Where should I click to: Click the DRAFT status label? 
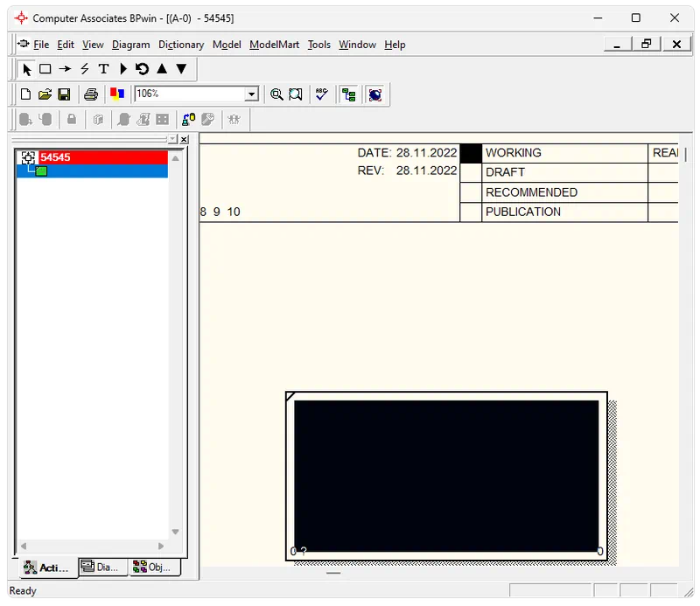506,172
